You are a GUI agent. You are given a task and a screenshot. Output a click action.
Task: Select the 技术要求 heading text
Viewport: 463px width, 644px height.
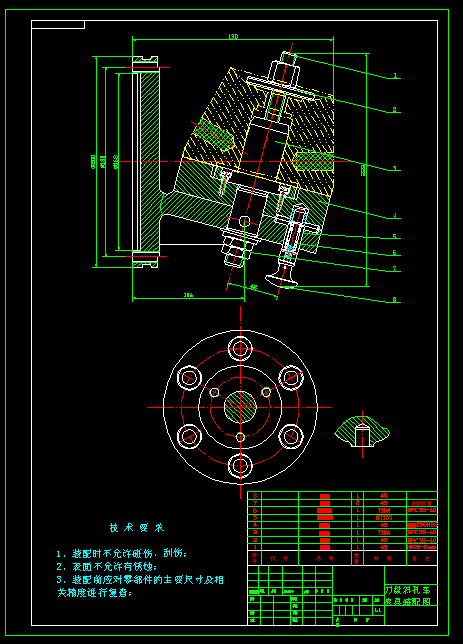[137, 528]
